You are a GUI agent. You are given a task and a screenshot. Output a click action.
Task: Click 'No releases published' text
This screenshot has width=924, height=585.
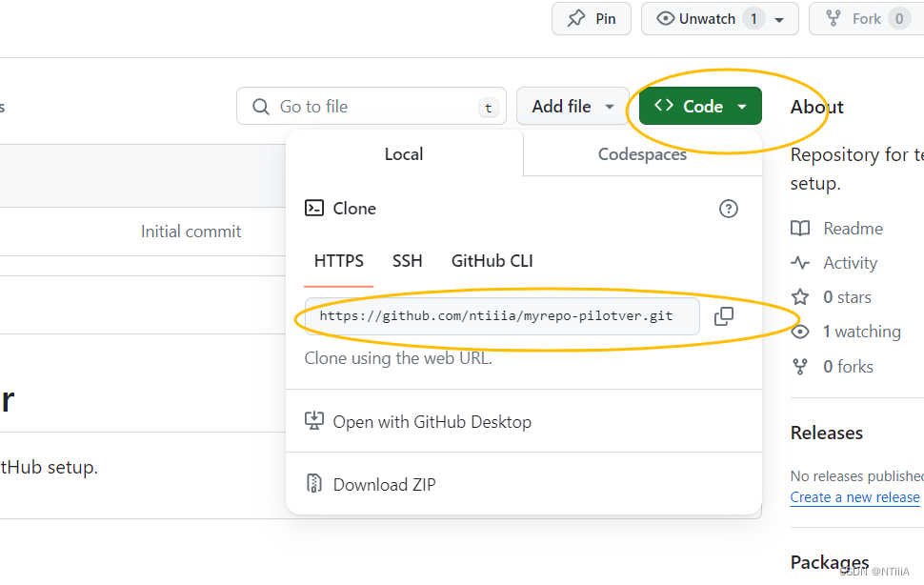(856, 475)
